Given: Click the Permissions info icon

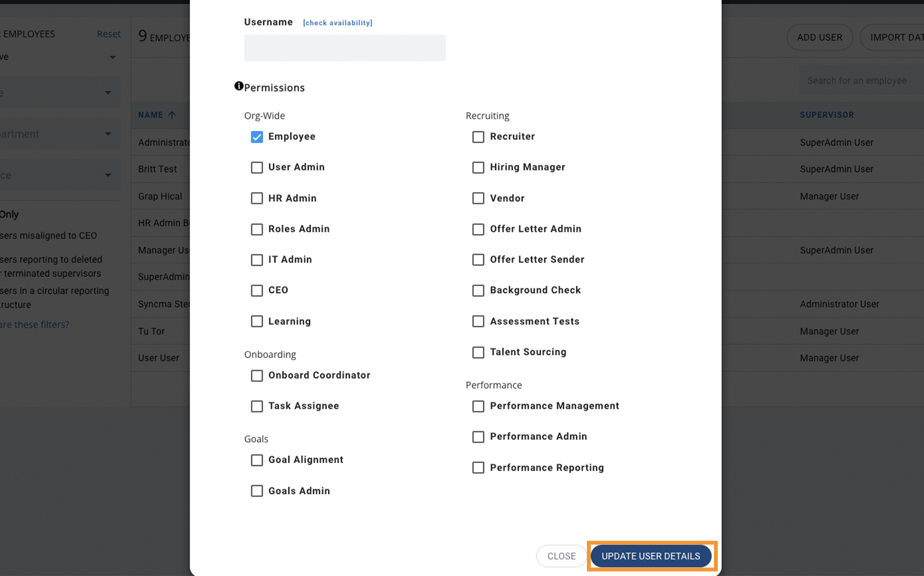Looking at the screenshot, I should 239,86.
